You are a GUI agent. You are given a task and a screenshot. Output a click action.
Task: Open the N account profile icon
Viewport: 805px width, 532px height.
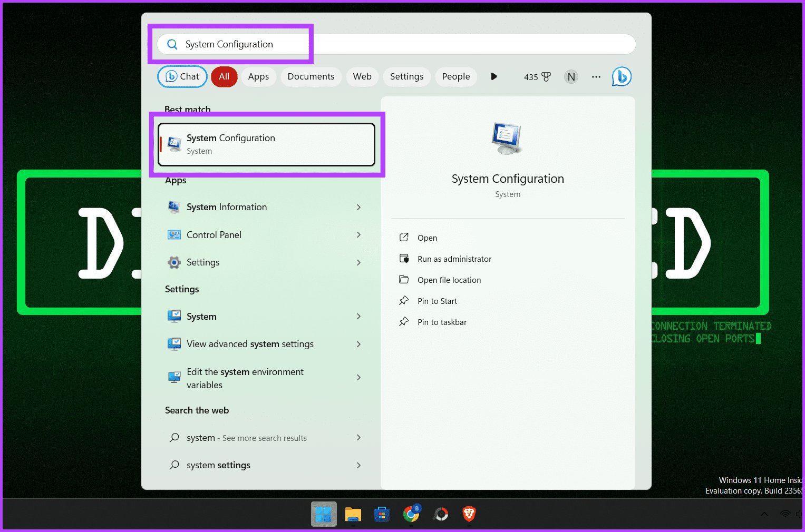571,76
